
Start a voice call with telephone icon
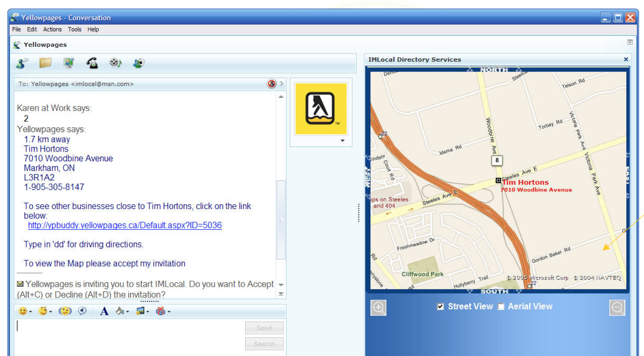pos(92,63)
